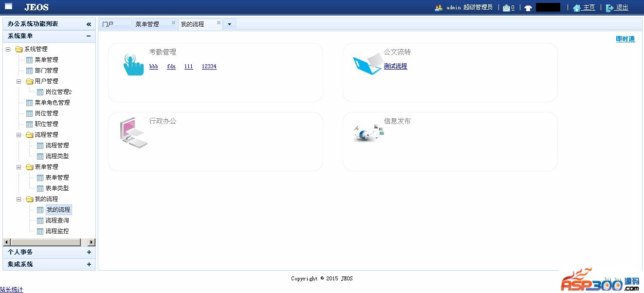Expand the 个人事务 accordion section
Screen dimensions: 644x293
coord(89,252)
